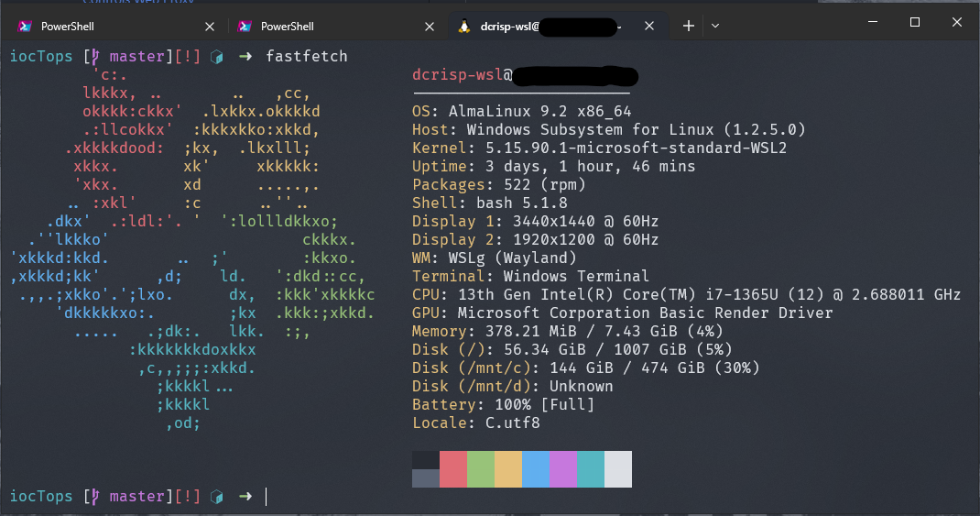Switch to the first PowerShell tab
This screenshot has width=980, height=516.
click(x=115, y=27)
